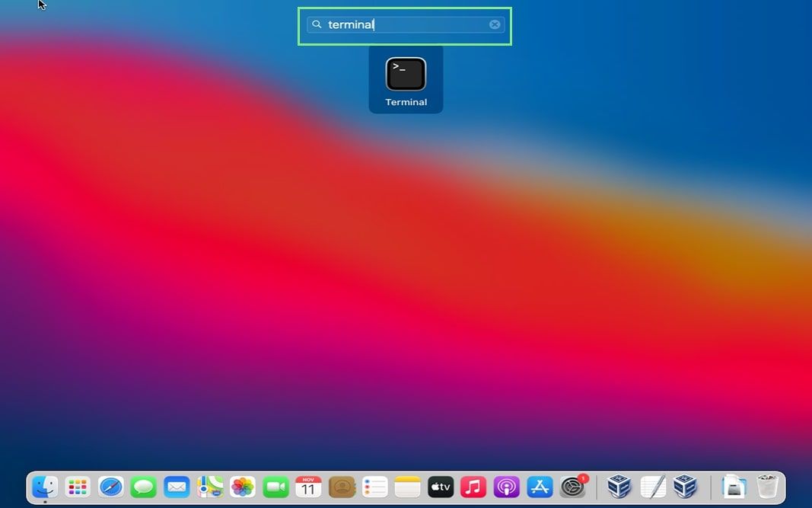Open the Contacts app
The image size is (812, 508).
point(342,487)
